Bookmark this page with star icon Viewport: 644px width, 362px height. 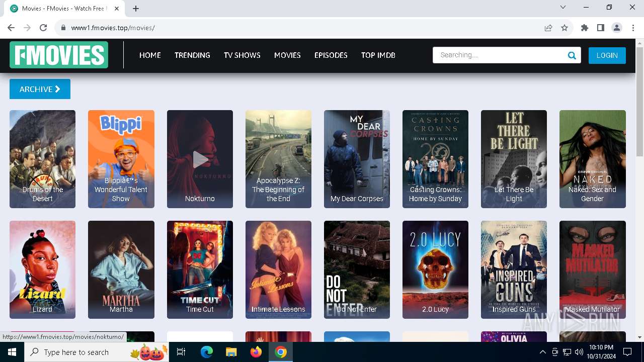pos(565,28)
